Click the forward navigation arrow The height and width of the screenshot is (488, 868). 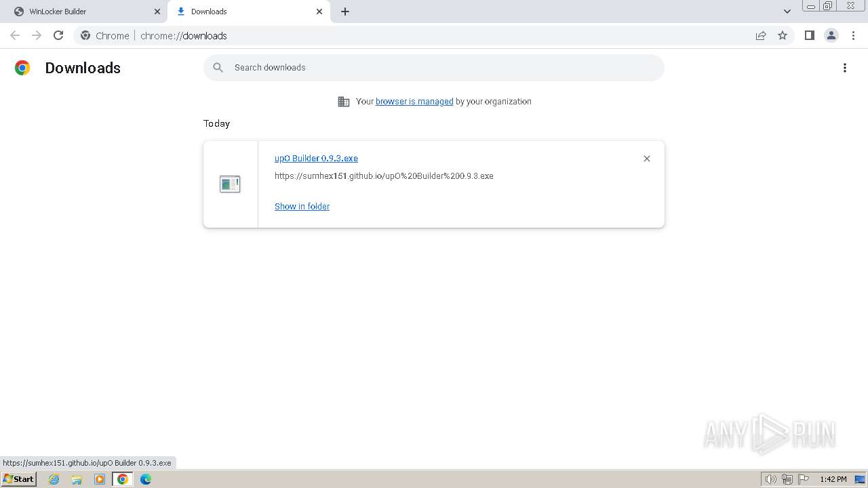(37, 35)
